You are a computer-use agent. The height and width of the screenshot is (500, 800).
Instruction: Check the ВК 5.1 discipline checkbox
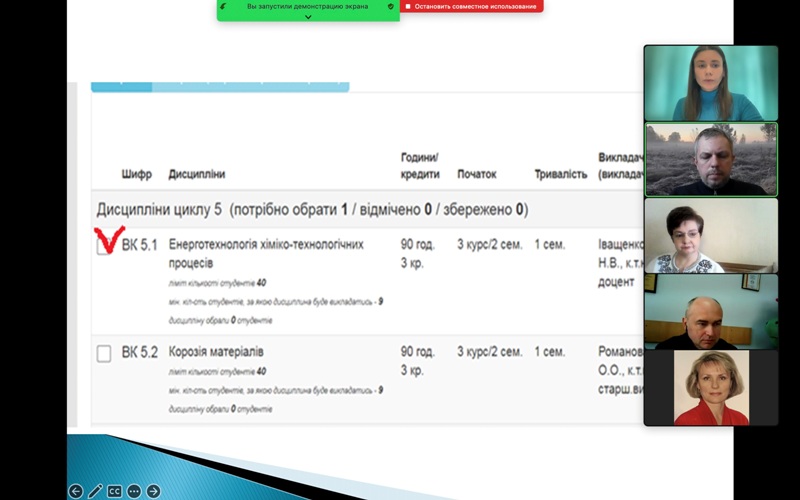point(104,247)
